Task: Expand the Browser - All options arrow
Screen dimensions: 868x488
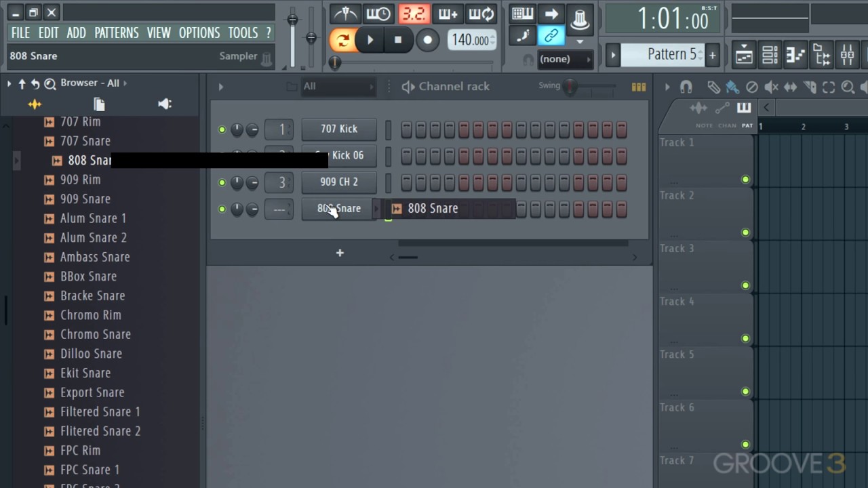Action: click(x=125, y=83)
